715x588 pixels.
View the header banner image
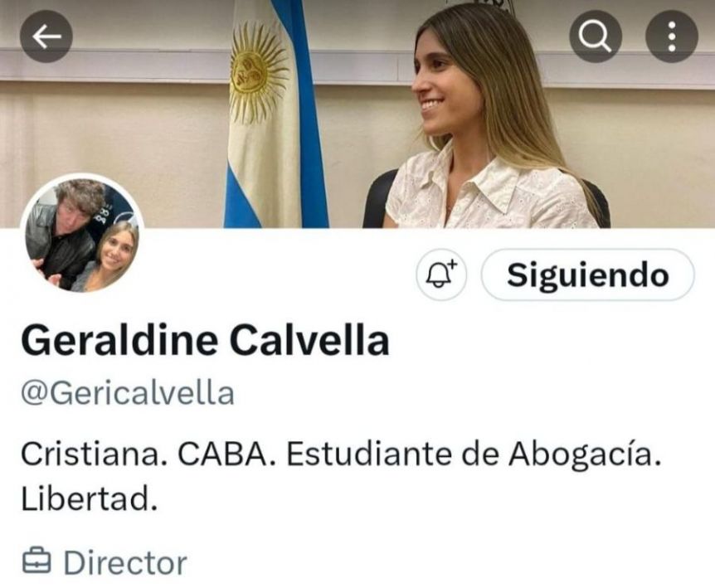357,114
